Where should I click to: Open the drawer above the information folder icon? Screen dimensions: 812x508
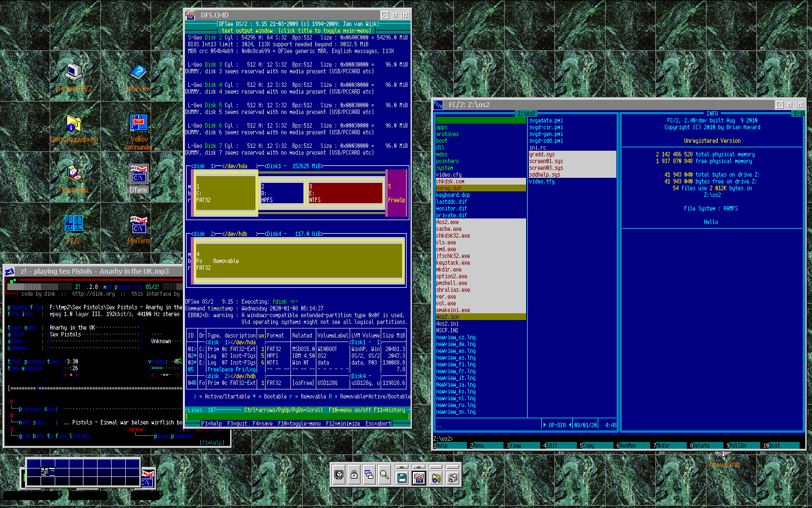point(436,467)
